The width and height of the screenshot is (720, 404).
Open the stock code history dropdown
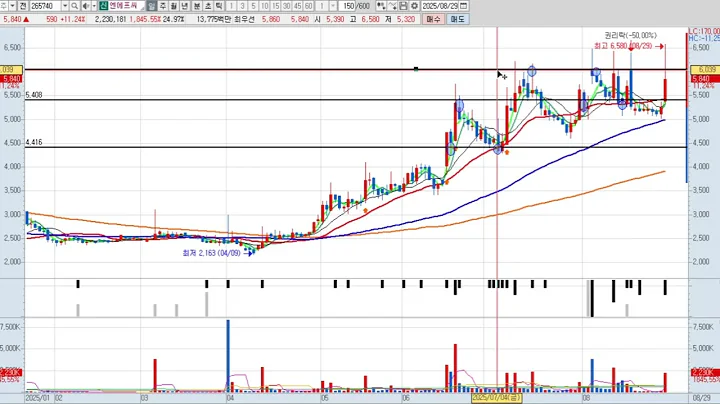(65, 6)
